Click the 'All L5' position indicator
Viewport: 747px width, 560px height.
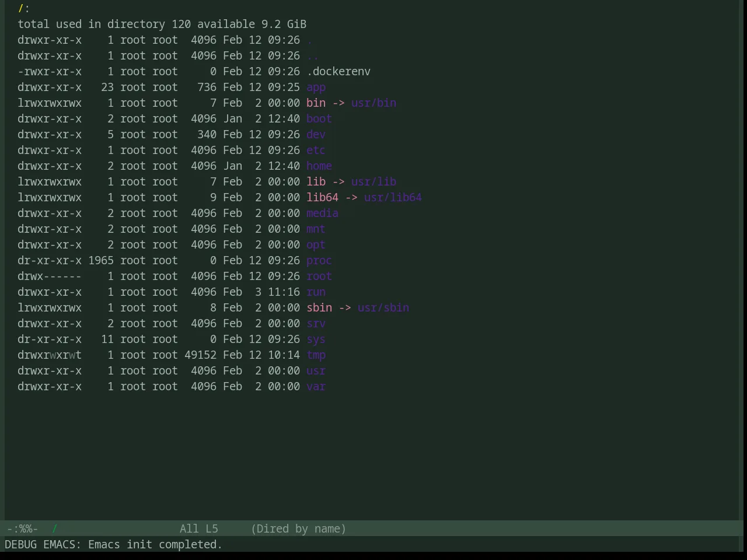199,529
